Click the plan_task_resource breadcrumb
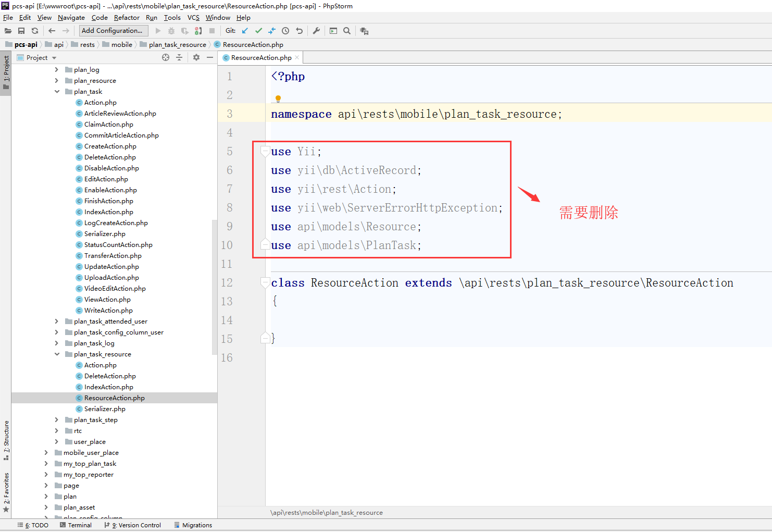This screenshot has width=772, height=532. click(177, 45)
